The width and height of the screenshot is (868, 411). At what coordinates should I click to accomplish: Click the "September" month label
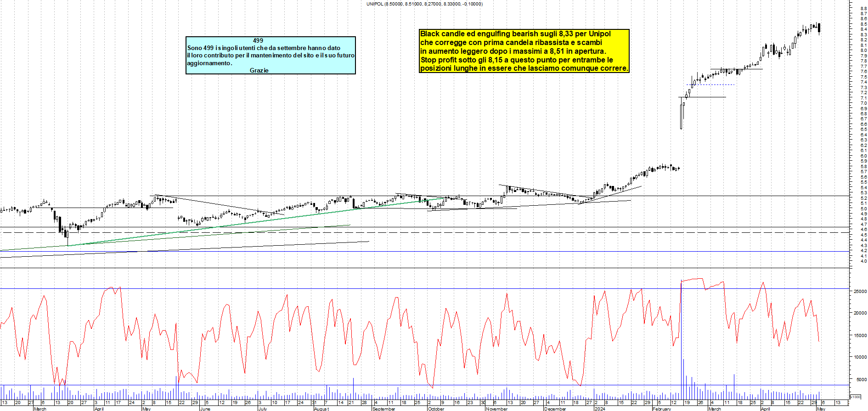click(x=383, y=409)
